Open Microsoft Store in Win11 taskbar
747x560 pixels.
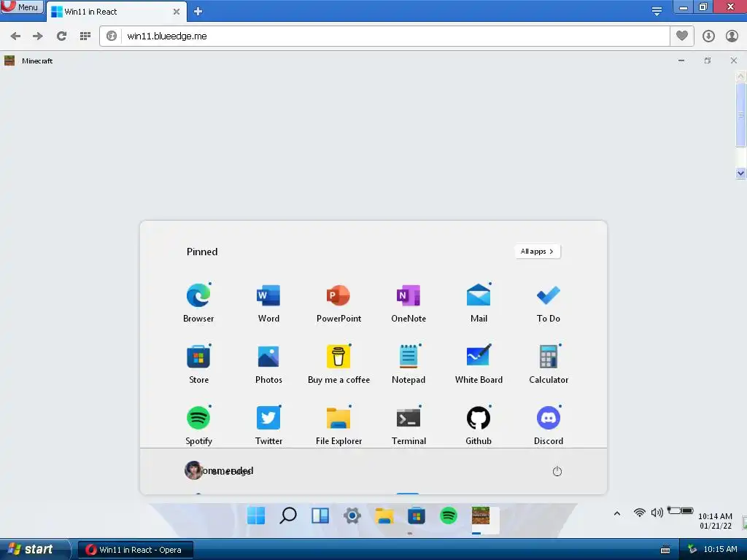[x=417, y=516]
